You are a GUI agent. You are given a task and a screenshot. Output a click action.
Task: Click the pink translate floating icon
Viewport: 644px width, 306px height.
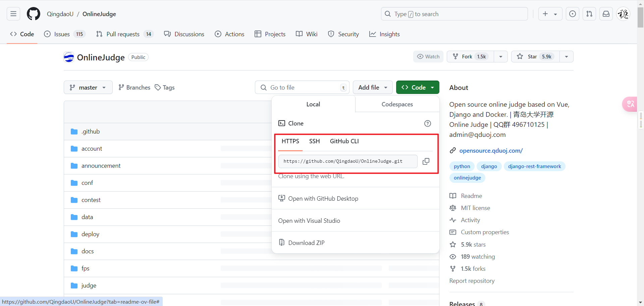pos(630,104)
